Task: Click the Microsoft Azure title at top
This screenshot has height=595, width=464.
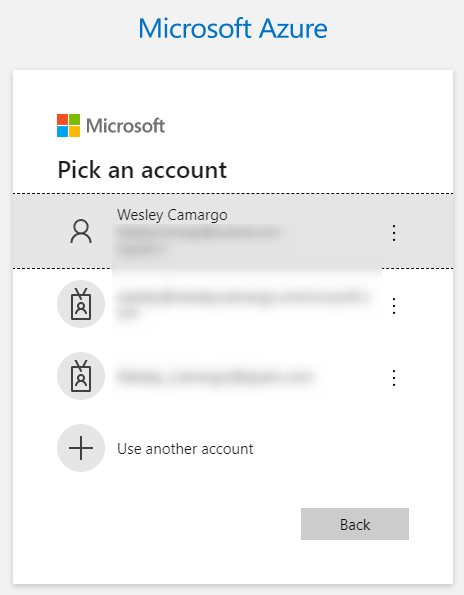Action: (233, 28)
